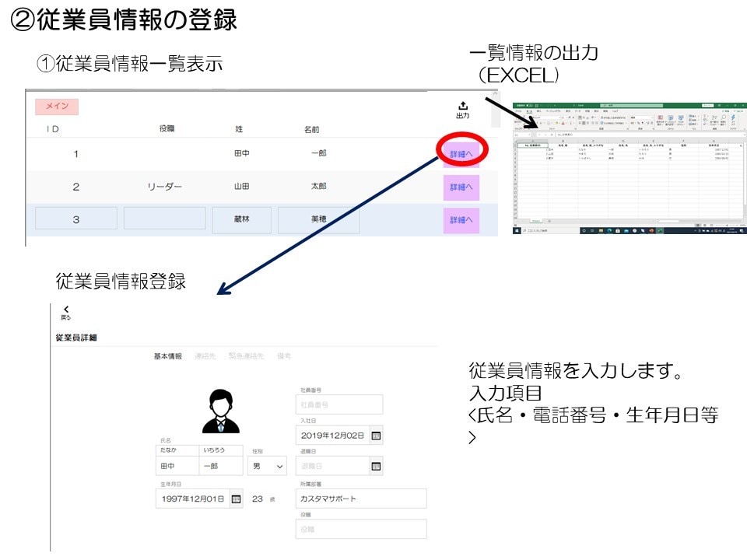Click the employee avatar picture

221,411
